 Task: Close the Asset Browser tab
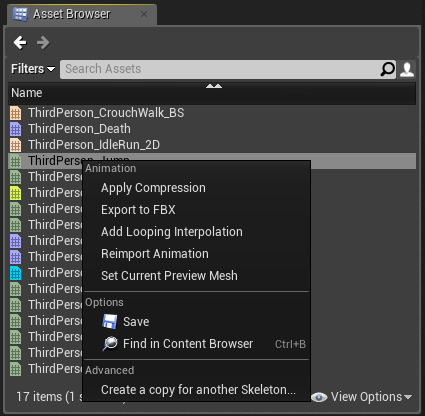(x=144, y=14)
